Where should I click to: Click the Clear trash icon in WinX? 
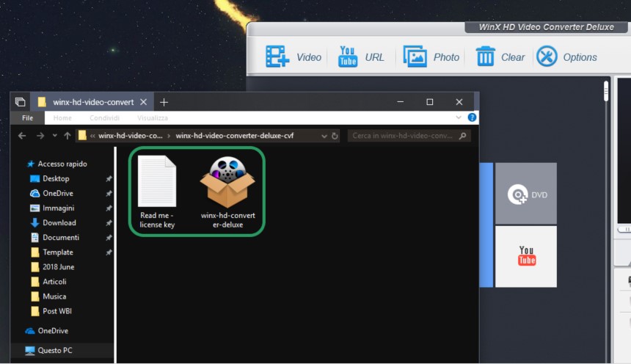point(485,57)
